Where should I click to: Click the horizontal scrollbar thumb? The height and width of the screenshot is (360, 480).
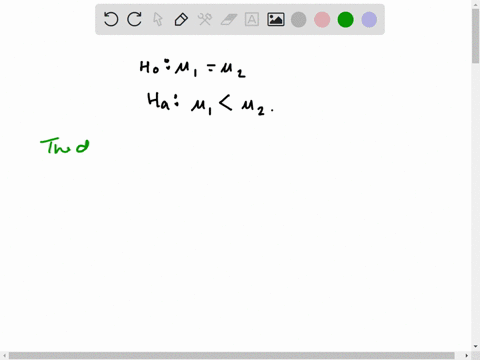coord(232,356)
